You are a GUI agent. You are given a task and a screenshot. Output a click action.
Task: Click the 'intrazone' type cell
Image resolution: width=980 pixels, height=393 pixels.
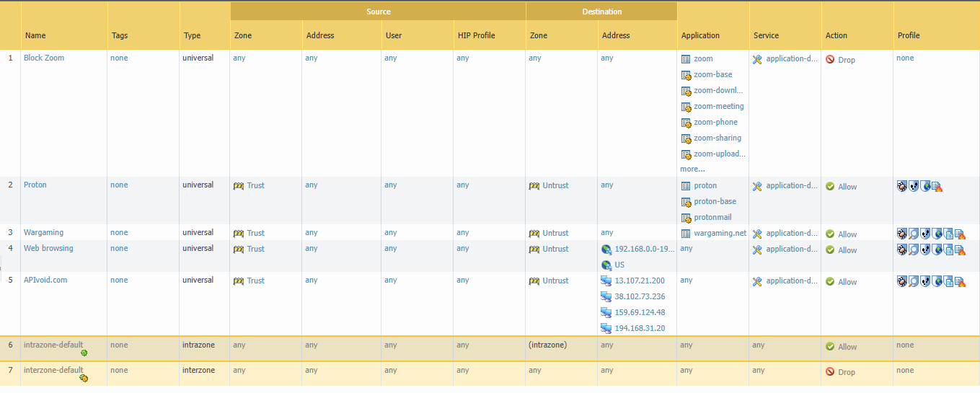click(x=198, y=345)
